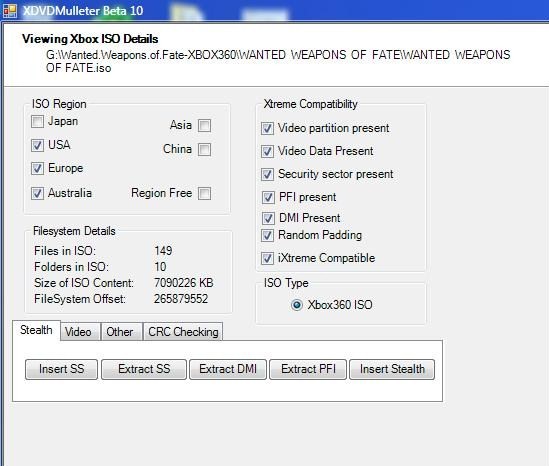
Task: Click the ISO Type group label
Action: [x=286, y=283]
